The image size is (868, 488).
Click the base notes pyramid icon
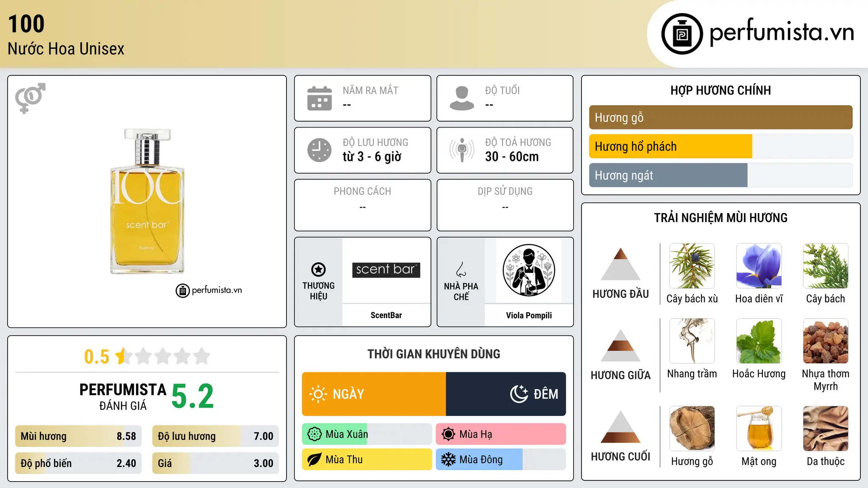(620, 427)
